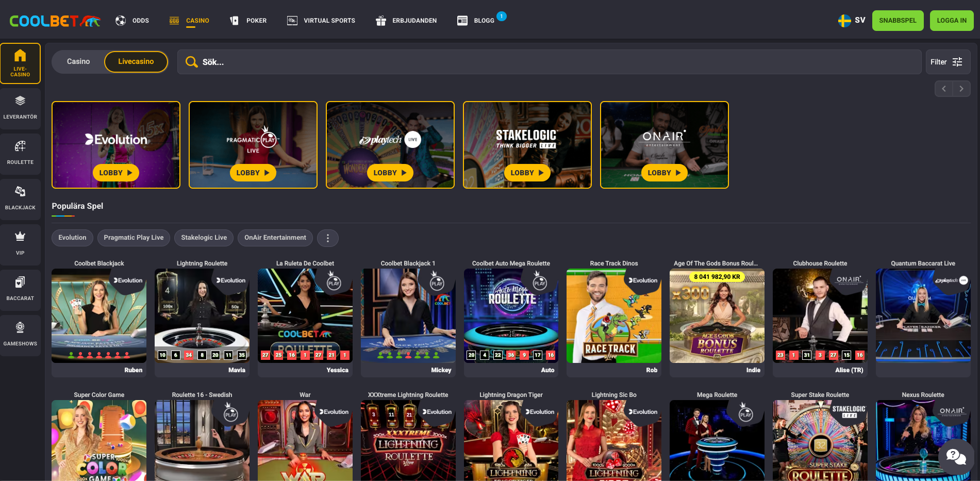Viewport: 980px width, 481px height.
Task: Open the live chat support bubble
Action: pyautogui.click(x=956, y=457)
